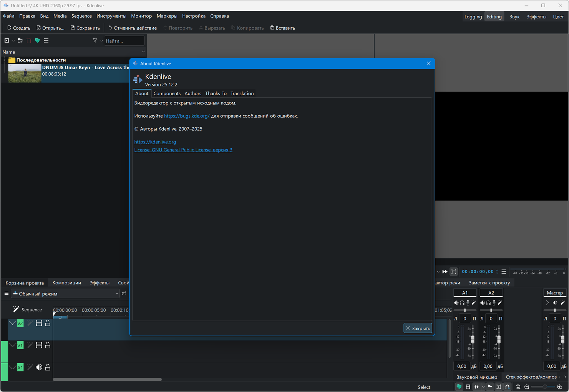
Task: Click the snap magnet icon in status bar
Action: (x=508, y=387)
